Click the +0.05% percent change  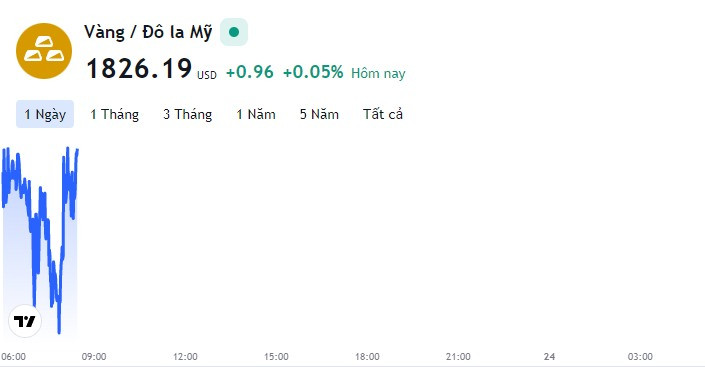[x=313, y=72]
